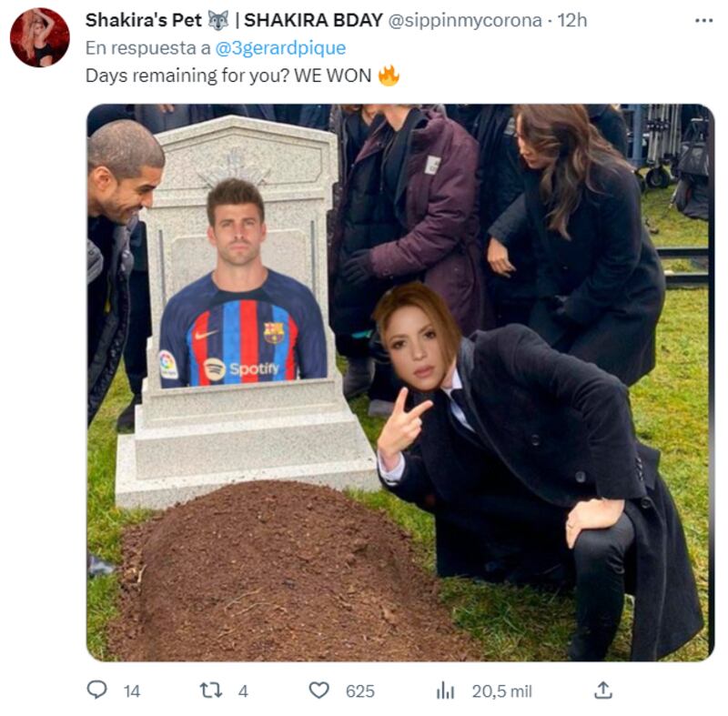
Task: Click the reply speech bubble icon
Action: pyautogui.click(x=97, y=691)
